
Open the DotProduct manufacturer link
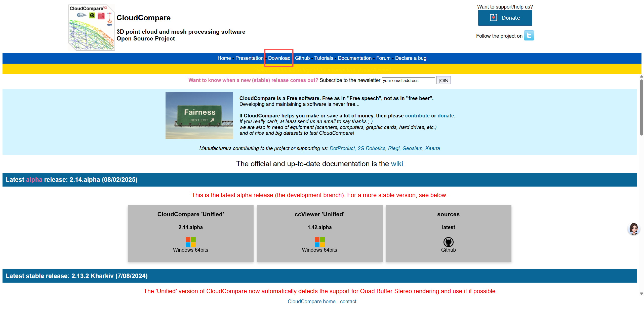[x=342, y=148]
